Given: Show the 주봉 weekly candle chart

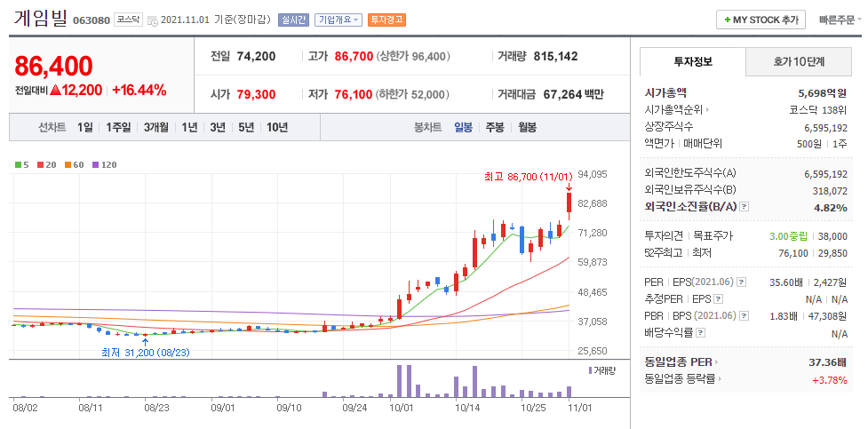Looking at the screenshot, I should click(496, 127).
